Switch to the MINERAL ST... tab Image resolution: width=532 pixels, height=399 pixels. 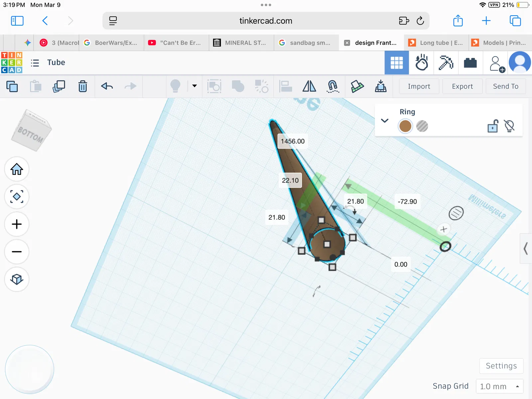[x=241, y=43]
